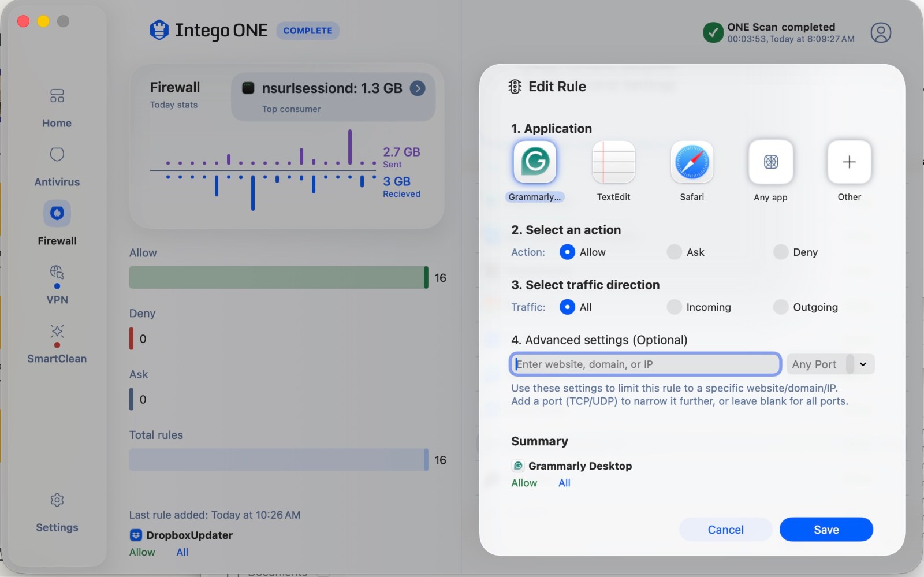
Task: Choose Outgoing traffic direction
Action: pyautogui.click(x=781, y=307)
